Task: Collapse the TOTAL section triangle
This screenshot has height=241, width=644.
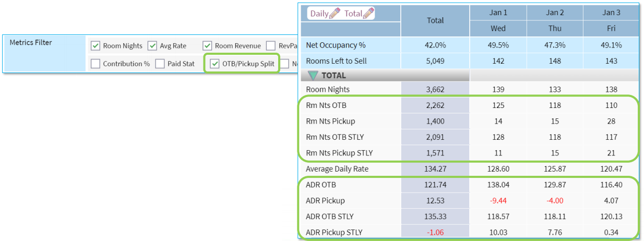Action: pos(313,76)
